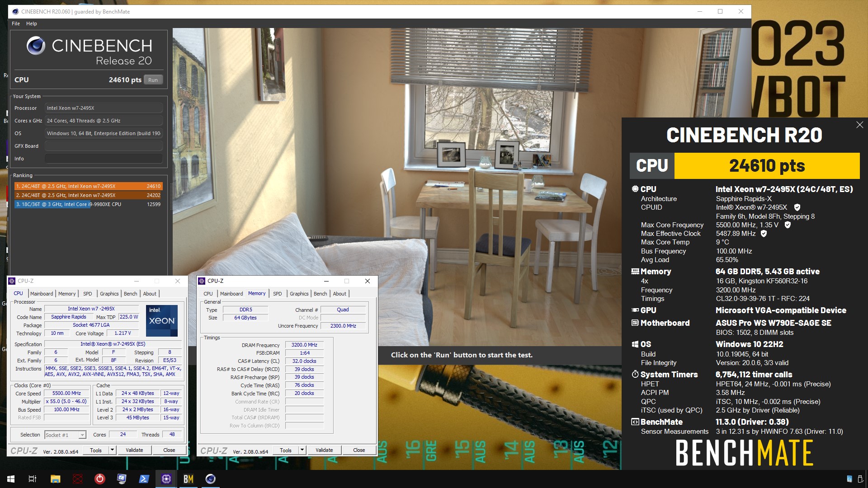Click verified shield next to CPUID value

pos(797,207)
